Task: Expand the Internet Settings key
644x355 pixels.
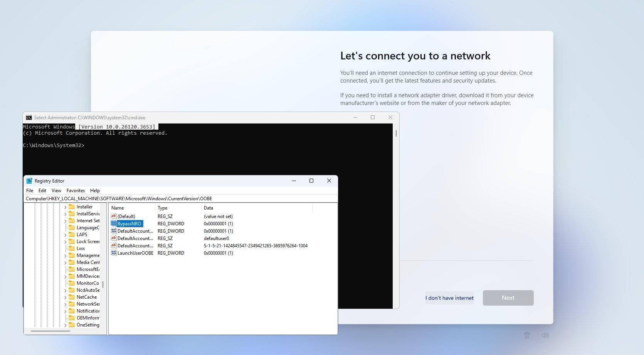Action: (x=66, y=220)
